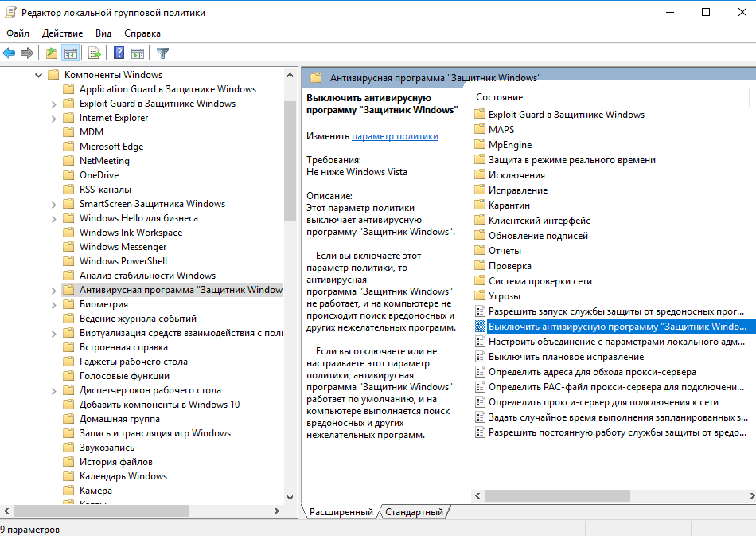Expand the Internet Explorer node

point(53,118)
